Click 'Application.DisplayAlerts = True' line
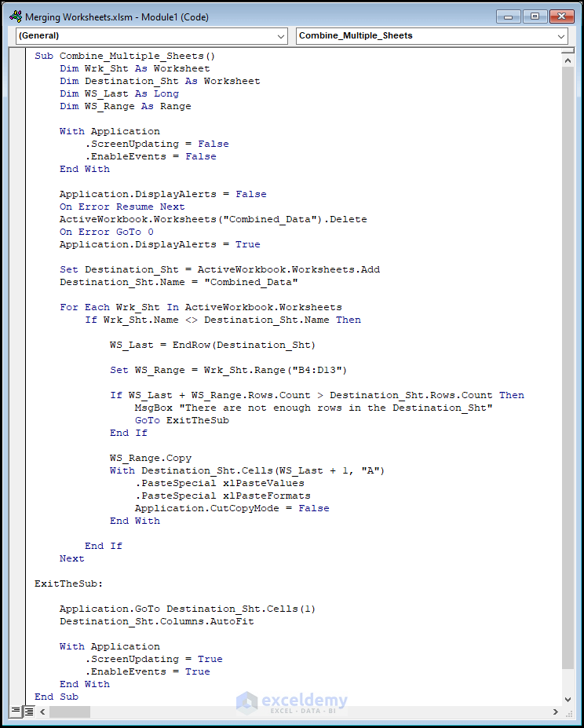 tap(159, 243)
